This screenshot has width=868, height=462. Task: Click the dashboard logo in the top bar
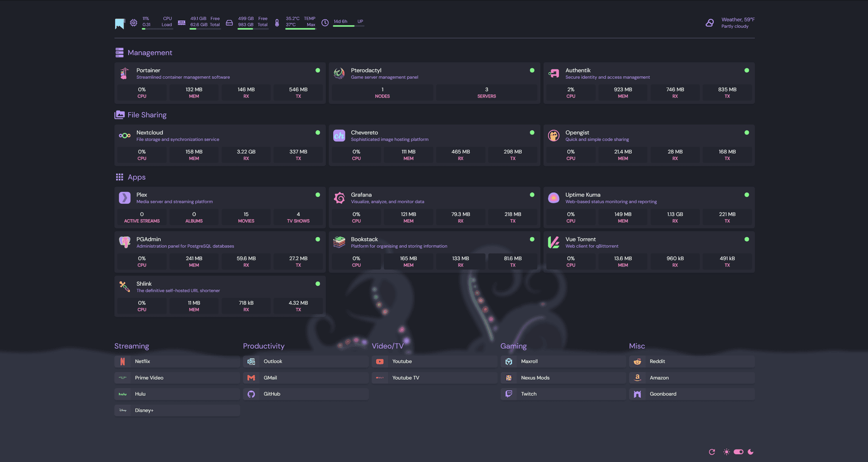(x=119, y=24)
